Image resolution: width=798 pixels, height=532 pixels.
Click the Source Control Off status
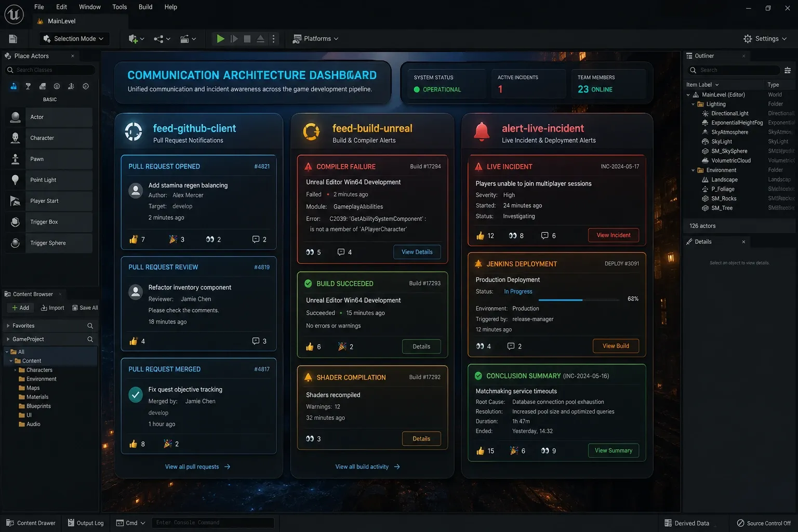(764, 523)
